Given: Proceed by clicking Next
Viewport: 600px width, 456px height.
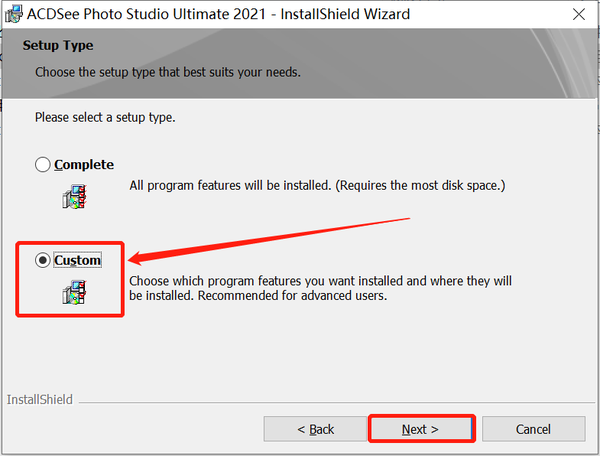Looking at the screenshot, I should (x=420, y=429).
